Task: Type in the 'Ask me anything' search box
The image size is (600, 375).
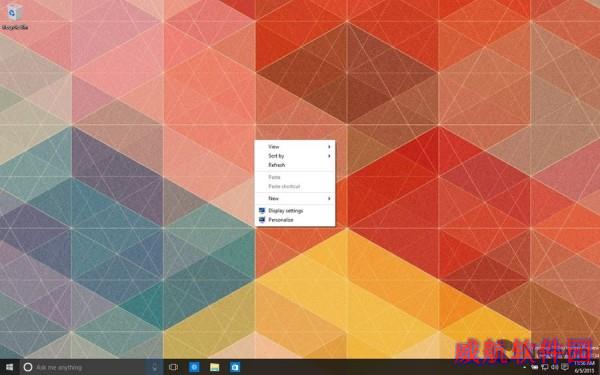Action: (90, 367)
